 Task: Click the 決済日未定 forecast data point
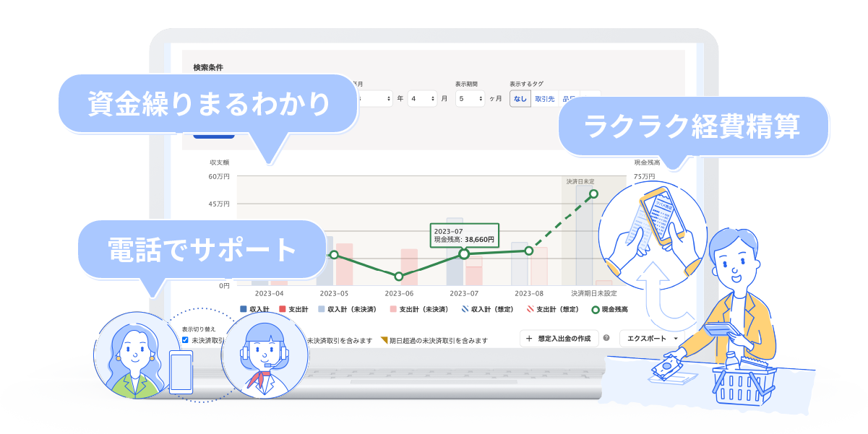[594, 194]
